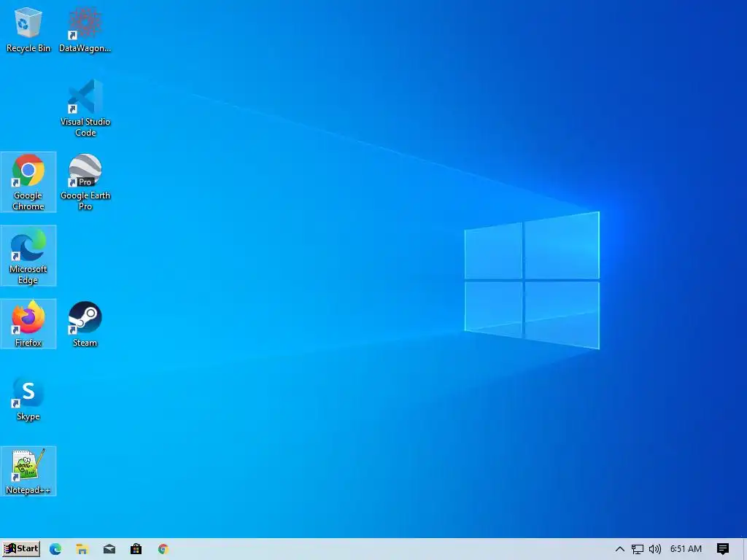The height and width of the screenshot is (560, 747).
Task: Select the Google Earth Pro shortcut
Action: coord(85,182)
